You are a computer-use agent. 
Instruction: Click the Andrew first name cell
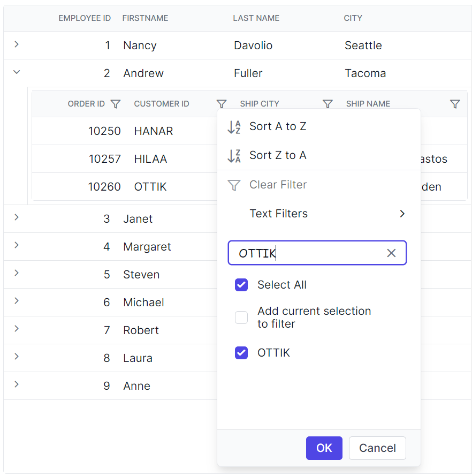(143, 73)
